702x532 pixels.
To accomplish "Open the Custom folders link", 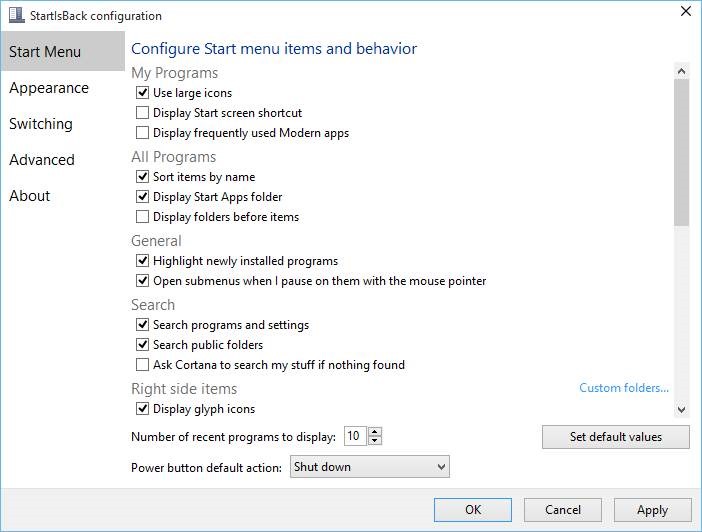I will pyautogui.click(x=624, y=388).
